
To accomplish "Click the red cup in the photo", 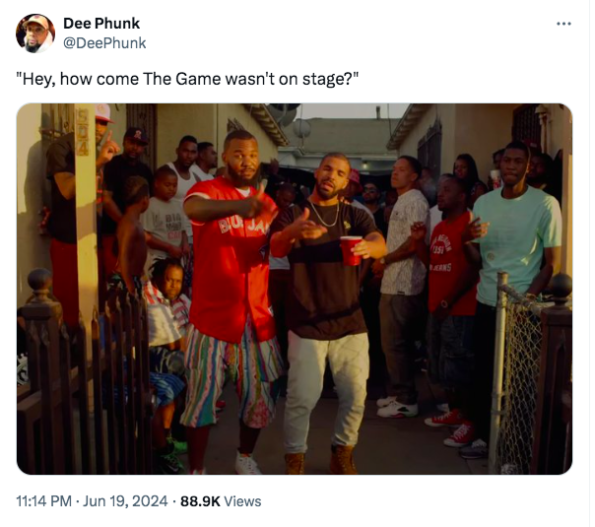I will coord(351,250).
